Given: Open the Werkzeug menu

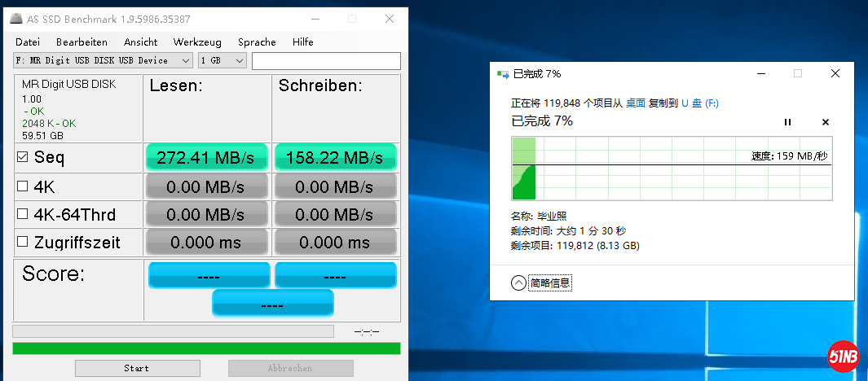Looking at the screenshot, I should [195, 42].
